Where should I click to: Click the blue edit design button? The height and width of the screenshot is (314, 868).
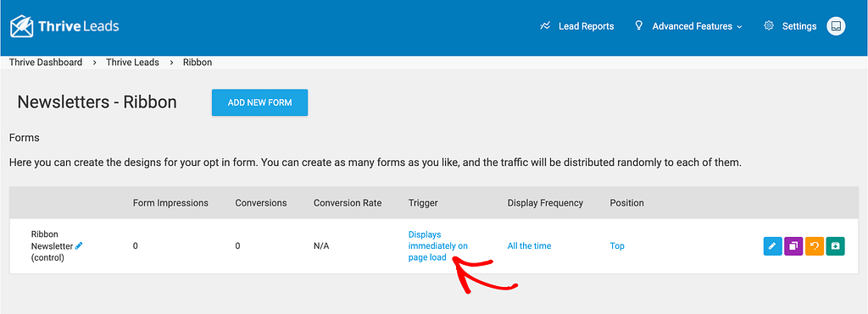tap(772, 246)
